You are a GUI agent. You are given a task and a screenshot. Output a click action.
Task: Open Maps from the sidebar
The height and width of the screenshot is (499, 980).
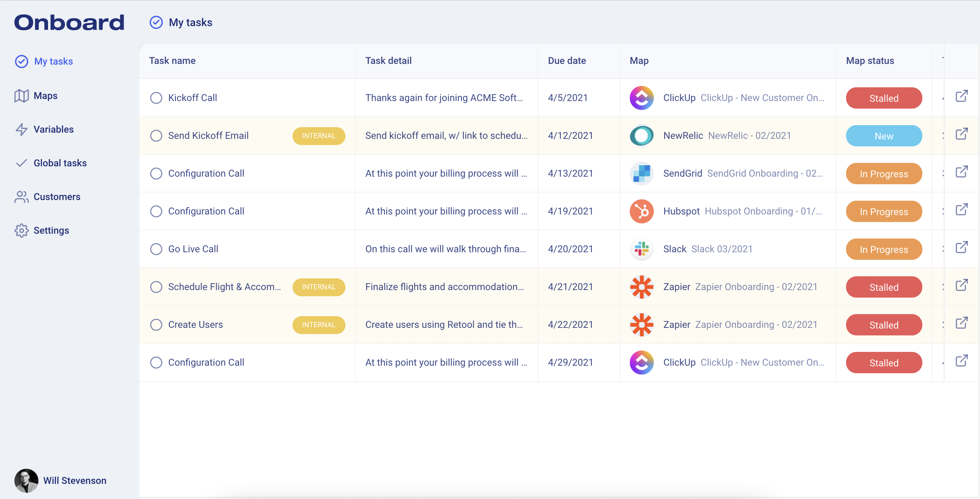[x=45, y=96]
